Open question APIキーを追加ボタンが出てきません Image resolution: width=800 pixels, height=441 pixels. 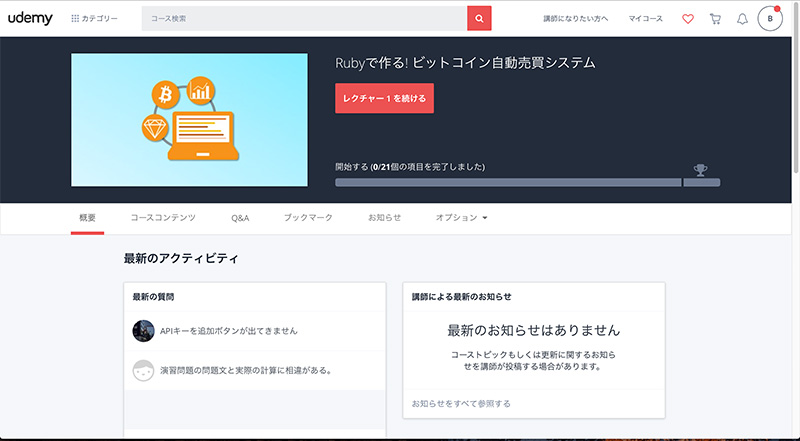229,331
